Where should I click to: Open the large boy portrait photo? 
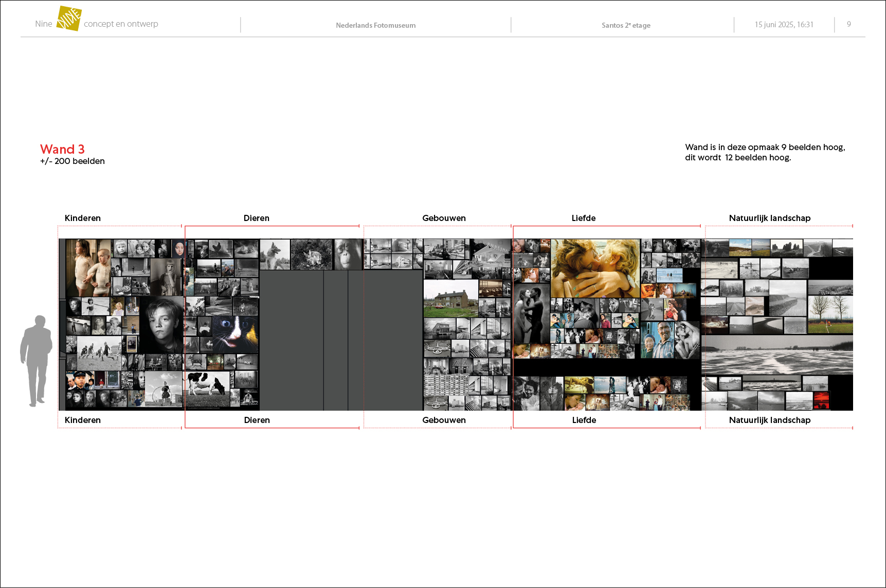point(161,325)
